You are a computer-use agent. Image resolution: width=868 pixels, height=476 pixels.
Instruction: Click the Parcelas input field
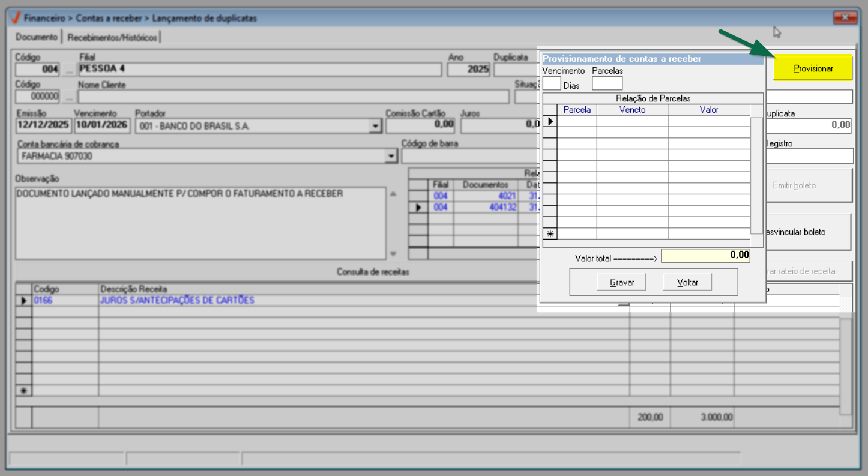(x=607, y=83)
